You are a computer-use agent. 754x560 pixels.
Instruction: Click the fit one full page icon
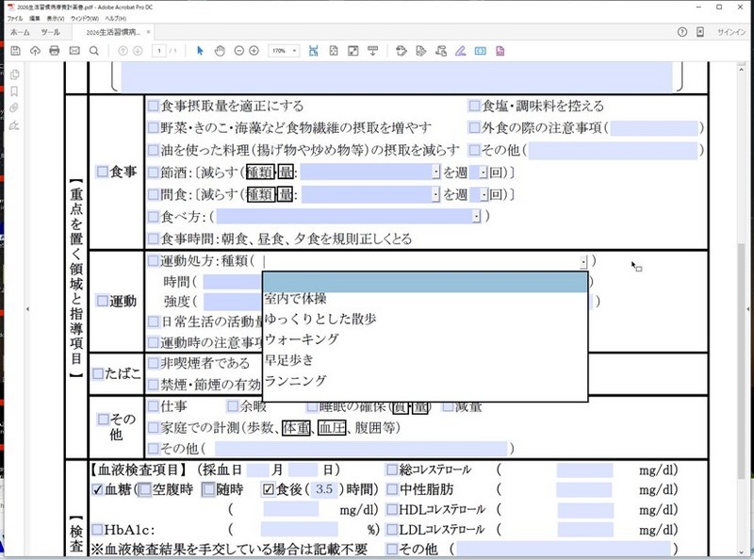pos(334,51)
